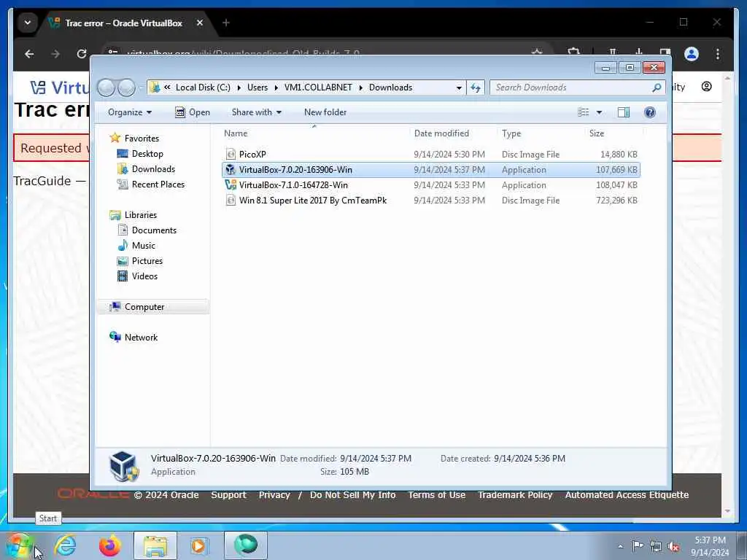Click New folder button
Screen dimensions: 747x560
click(325, 112)
